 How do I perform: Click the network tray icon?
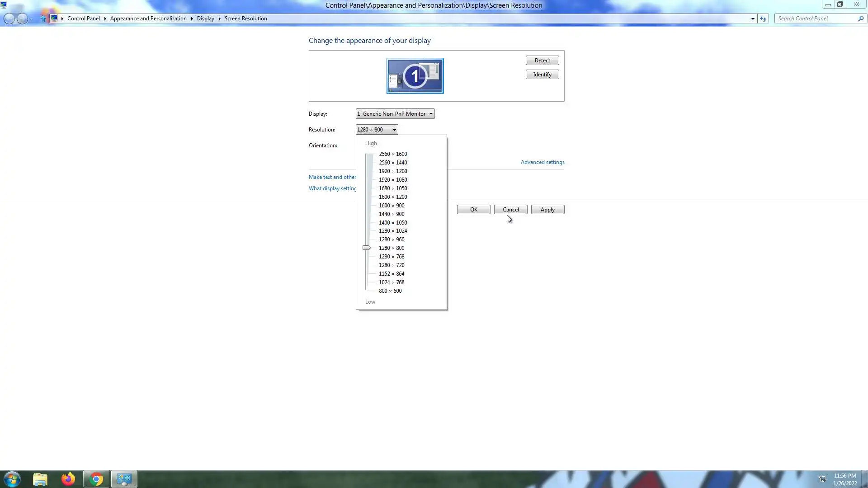click(x=822, y=479)
